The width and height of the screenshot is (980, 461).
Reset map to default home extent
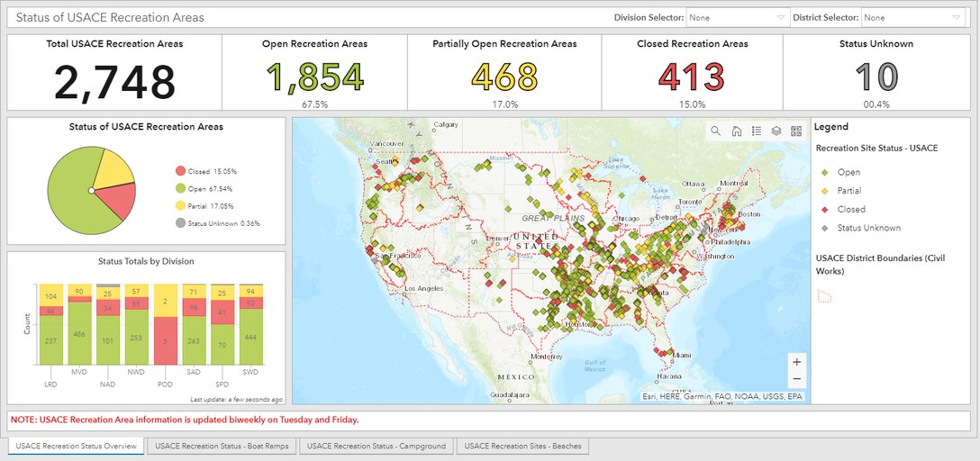[736, 131]
